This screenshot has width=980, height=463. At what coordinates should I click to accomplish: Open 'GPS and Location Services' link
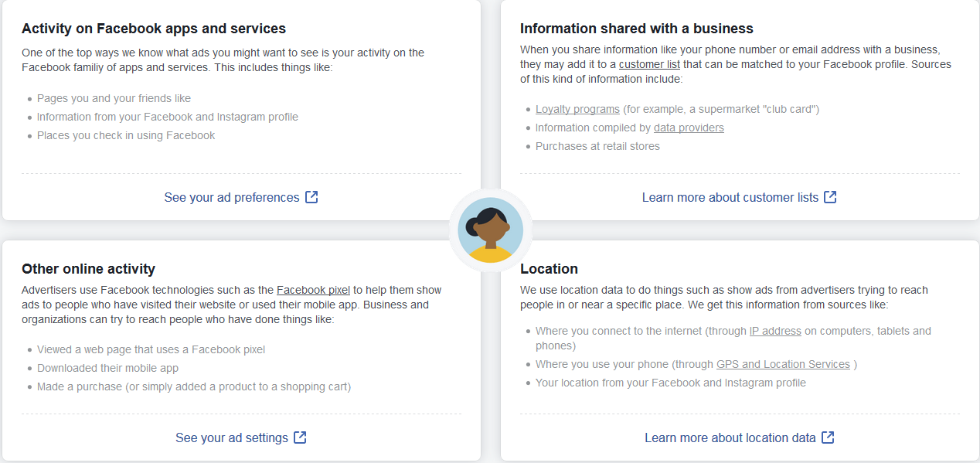click(x=783, y=364)
